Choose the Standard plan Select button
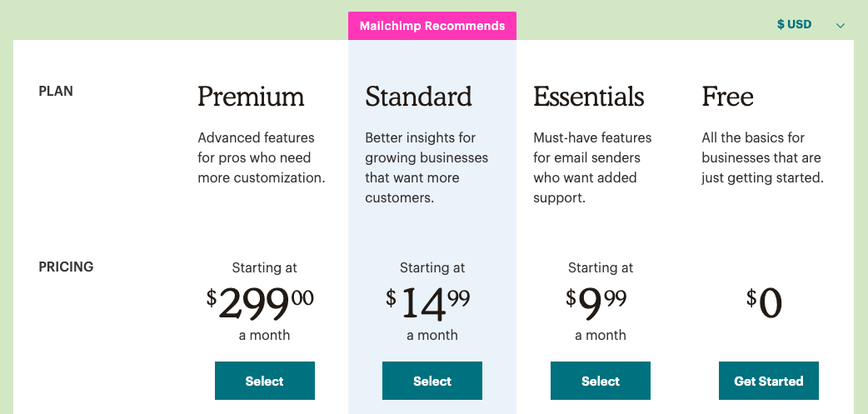This screenshot has width=868, height=414. (432, 381)
